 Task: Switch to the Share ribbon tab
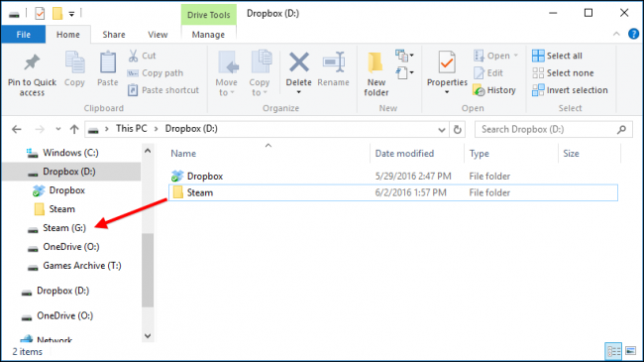(114, 35)
